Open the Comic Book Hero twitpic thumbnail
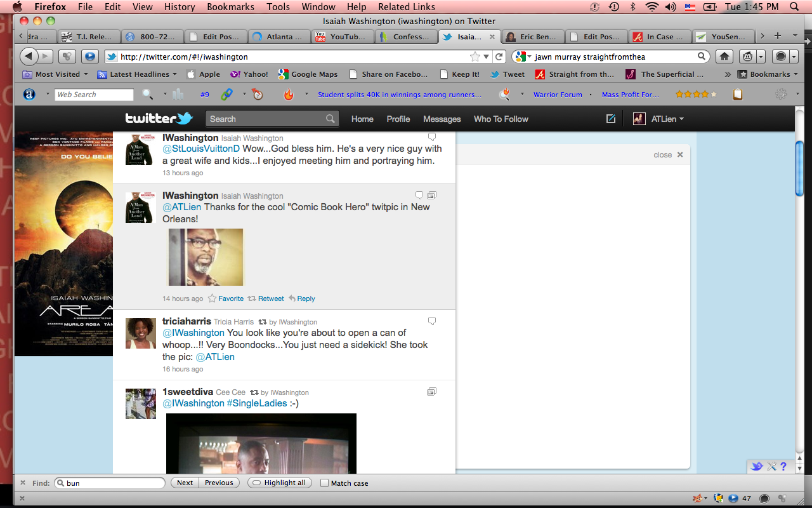Viewport: 812px width, 508px height. pos(206,257)
